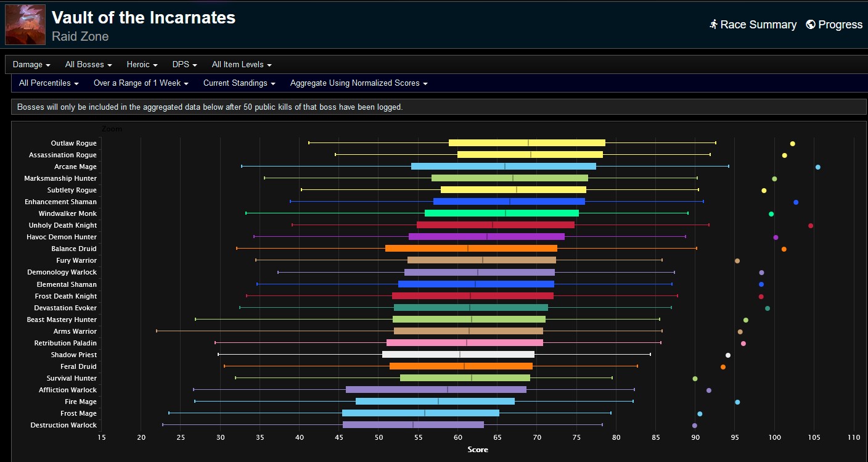Expand the Heroic difficulty selector
The image size is (868, 462).
(x=142, y=64)
